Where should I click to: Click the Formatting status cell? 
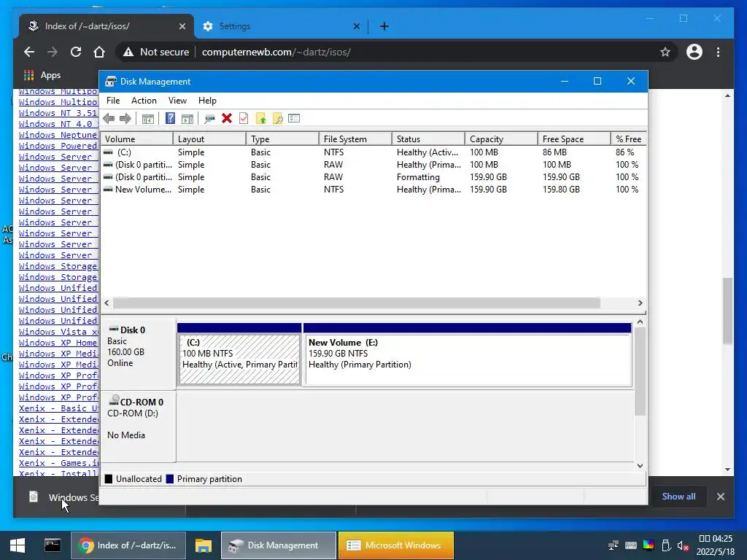coord(418,177)
